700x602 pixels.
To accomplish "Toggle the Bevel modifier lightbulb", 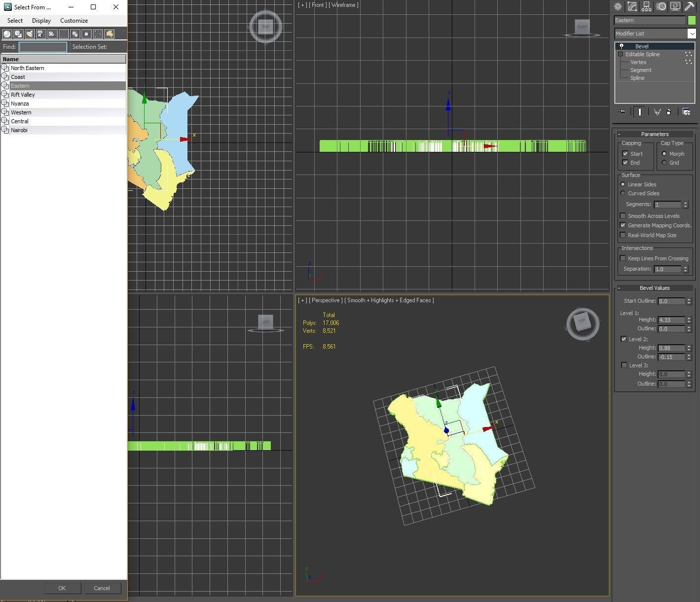I will click(x=622, y=46).
